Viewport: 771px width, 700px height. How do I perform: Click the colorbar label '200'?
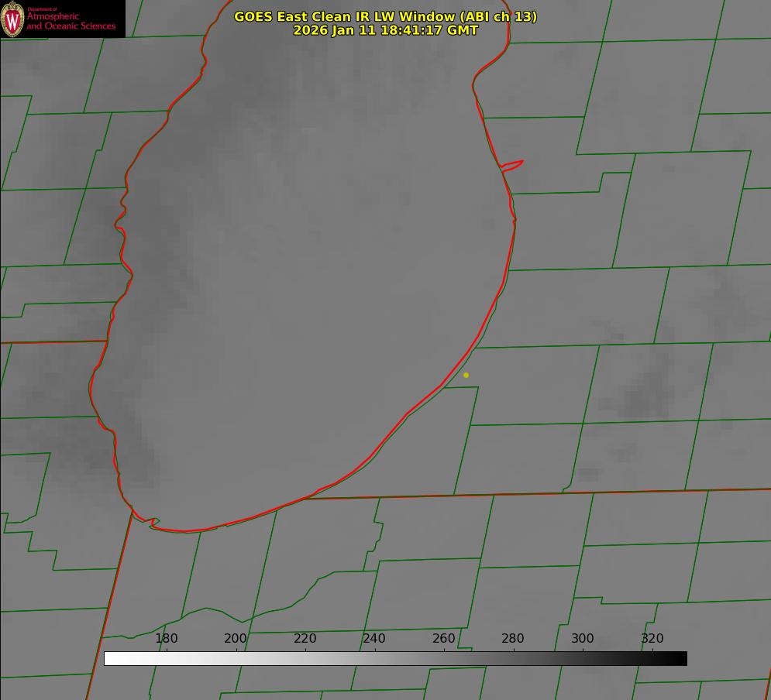point(236,639)
